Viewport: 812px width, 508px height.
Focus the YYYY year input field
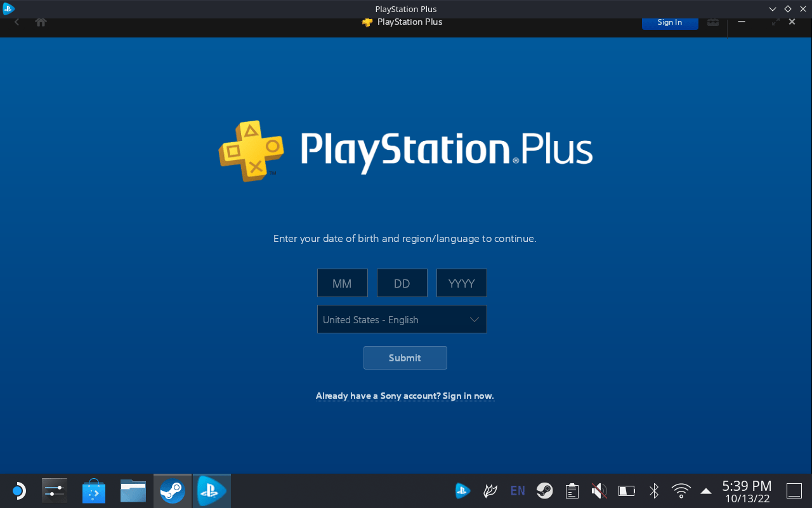click(x=462, y=283)
